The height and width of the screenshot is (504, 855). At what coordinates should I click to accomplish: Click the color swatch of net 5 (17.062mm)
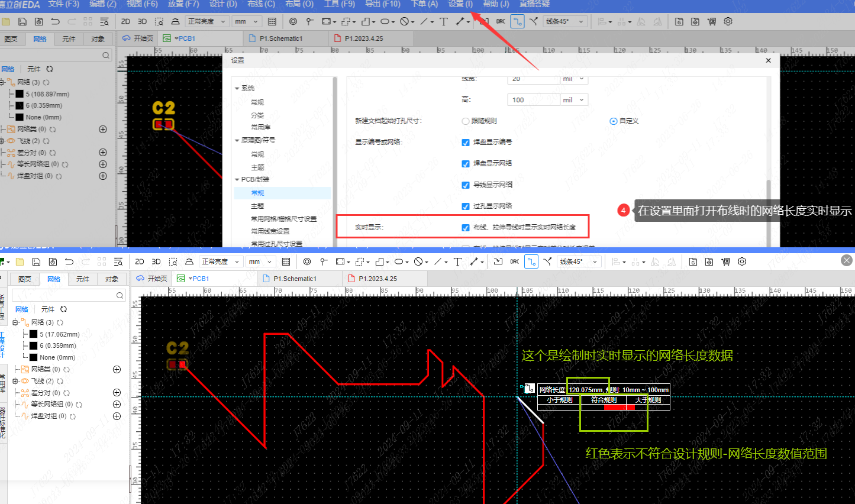coord(33,334)
